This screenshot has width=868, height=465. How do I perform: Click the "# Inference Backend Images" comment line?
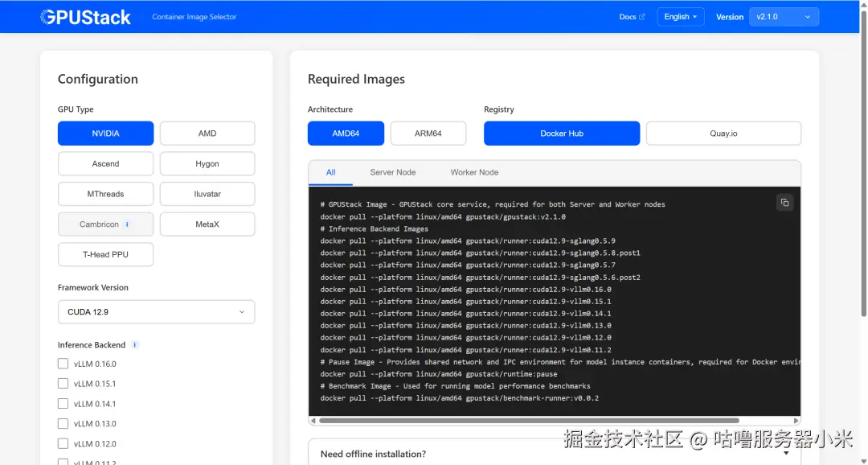click(375, 229)
